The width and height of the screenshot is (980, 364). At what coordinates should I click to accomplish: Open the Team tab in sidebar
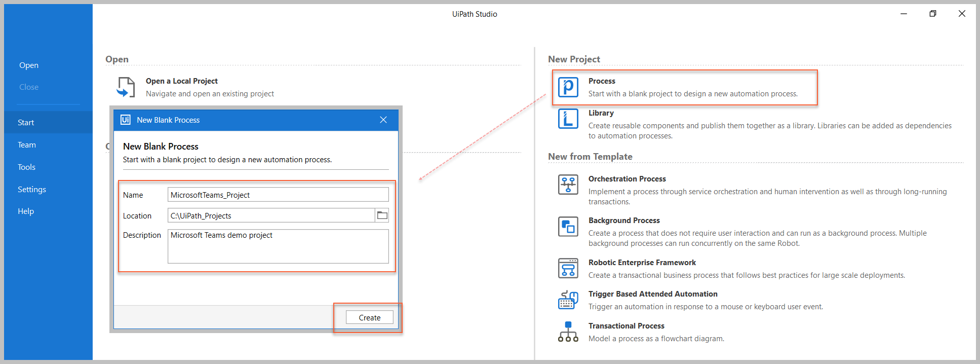[x=27, y=145]
